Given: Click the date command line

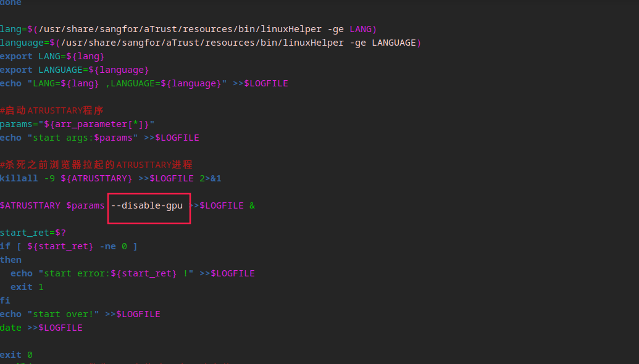Looking at the screenshot, I should [41, 328].
